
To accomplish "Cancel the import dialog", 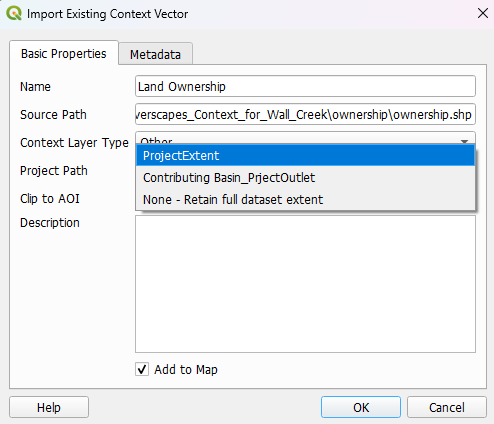I will point(447,407).
